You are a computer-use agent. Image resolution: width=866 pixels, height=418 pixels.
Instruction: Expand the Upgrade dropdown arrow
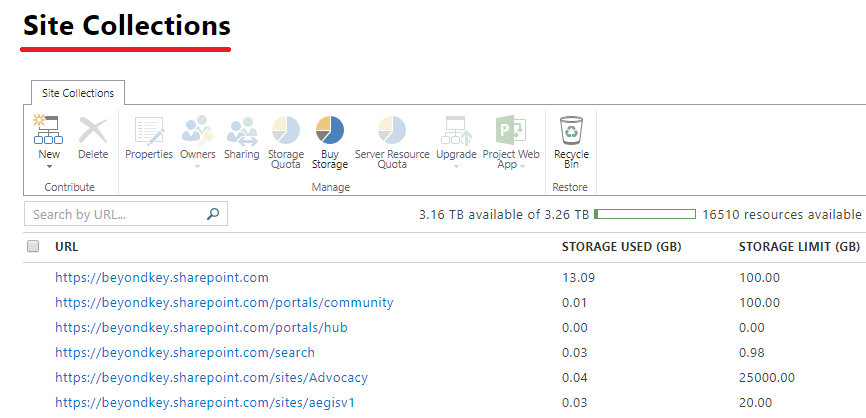click(456, 167)
